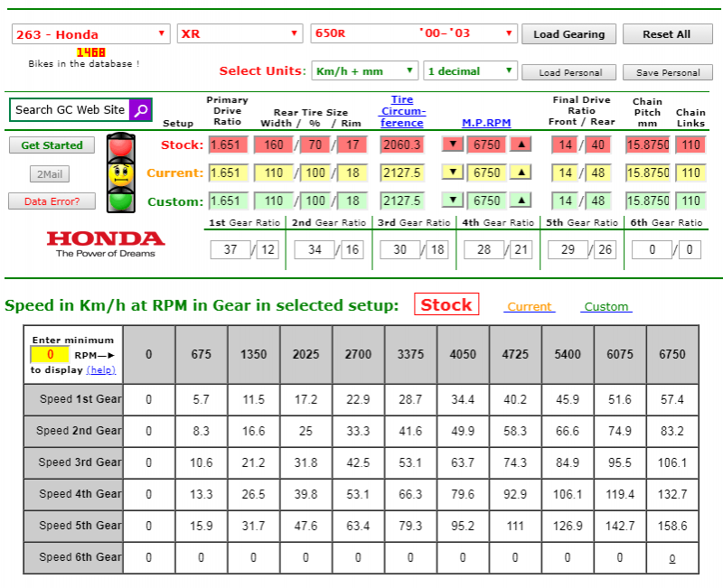Click the green traffic light

point(119,199)
